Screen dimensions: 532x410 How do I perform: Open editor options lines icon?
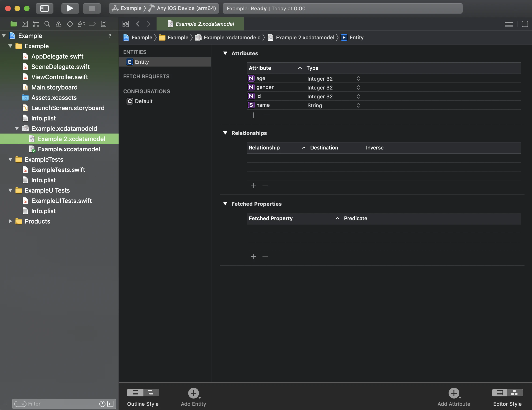pos(509,24)
